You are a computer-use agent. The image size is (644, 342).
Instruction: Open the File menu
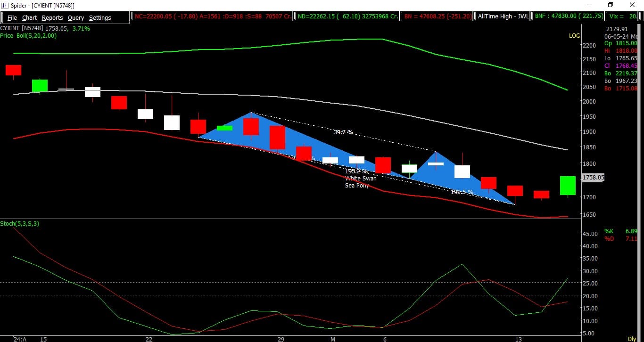[x=12, y=18]
